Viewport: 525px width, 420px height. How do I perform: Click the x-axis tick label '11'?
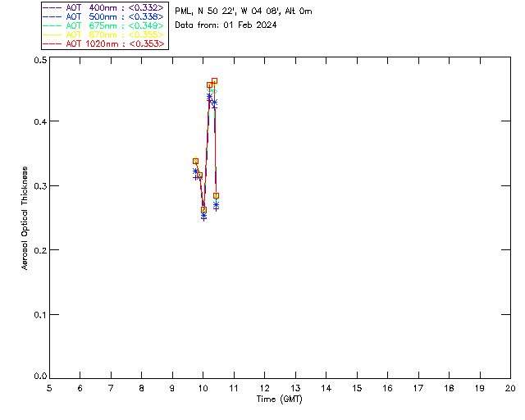tap(234, 388)
